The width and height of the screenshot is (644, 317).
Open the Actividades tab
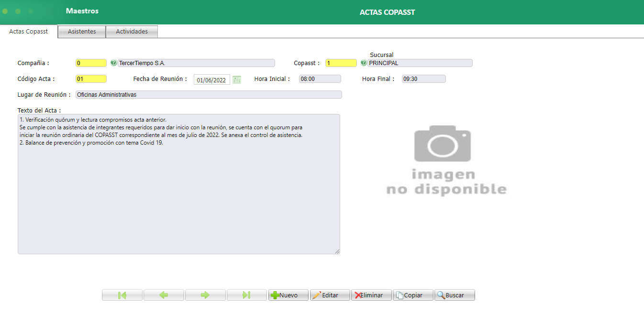coord(132,31)
